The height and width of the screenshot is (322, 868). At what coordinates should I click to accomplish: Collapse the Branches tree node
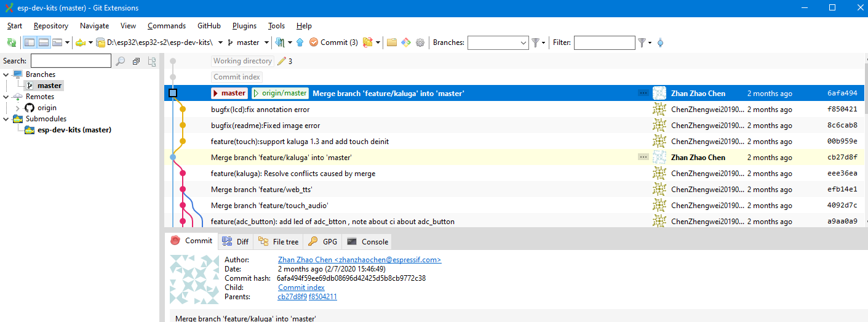(6, 74)
